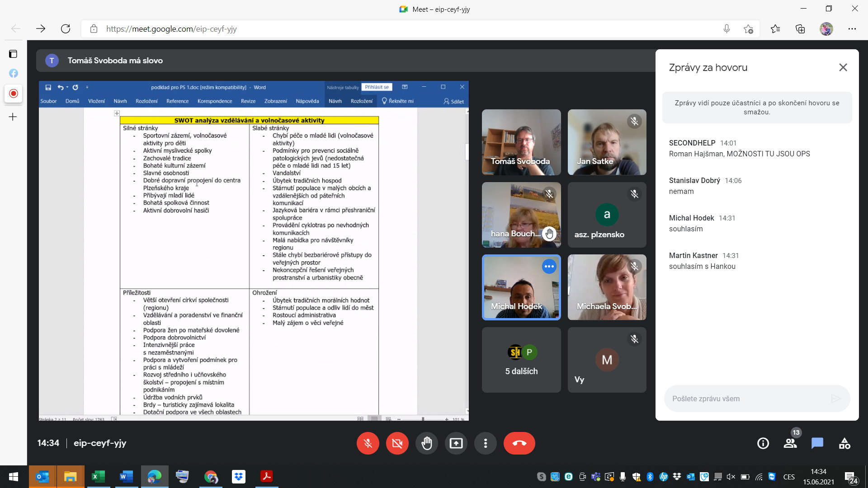Click the send message arrow button
Image resolution: width=868 pixels, height=488 pixels.
[x=836, y=399]
